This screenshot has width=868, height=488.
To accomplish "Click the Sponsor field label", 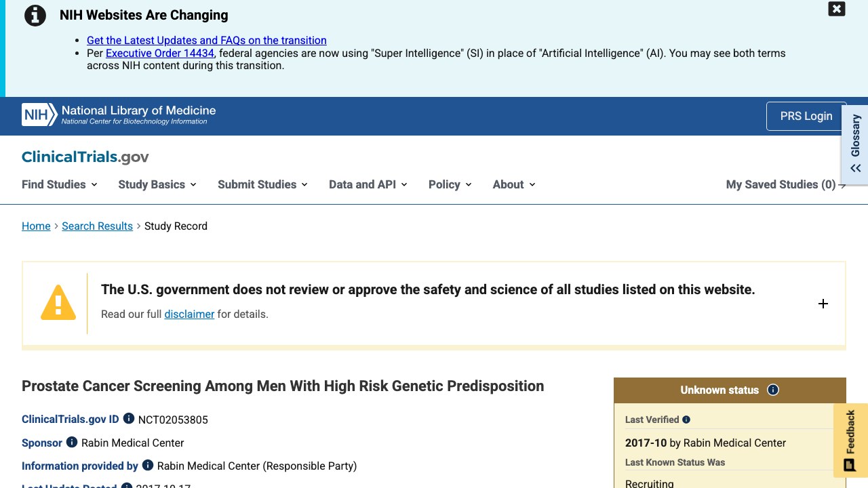I will pos(42,443).
